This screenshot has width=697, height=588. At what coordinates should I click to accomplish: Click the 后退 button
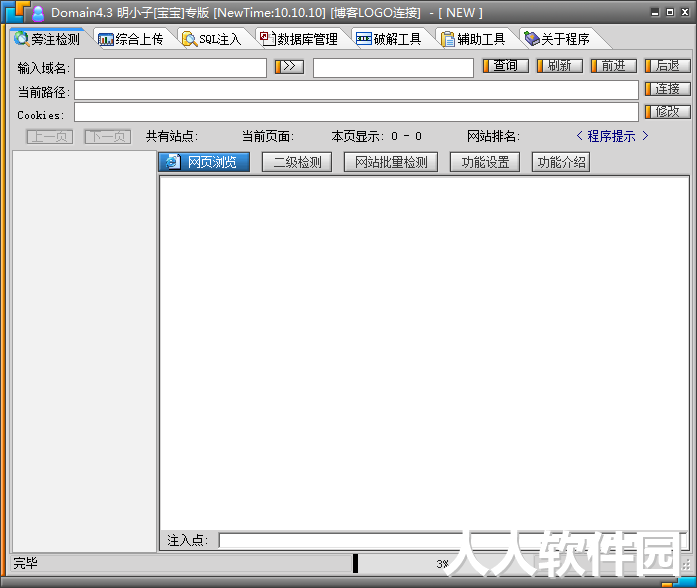(x=668, y=66)
